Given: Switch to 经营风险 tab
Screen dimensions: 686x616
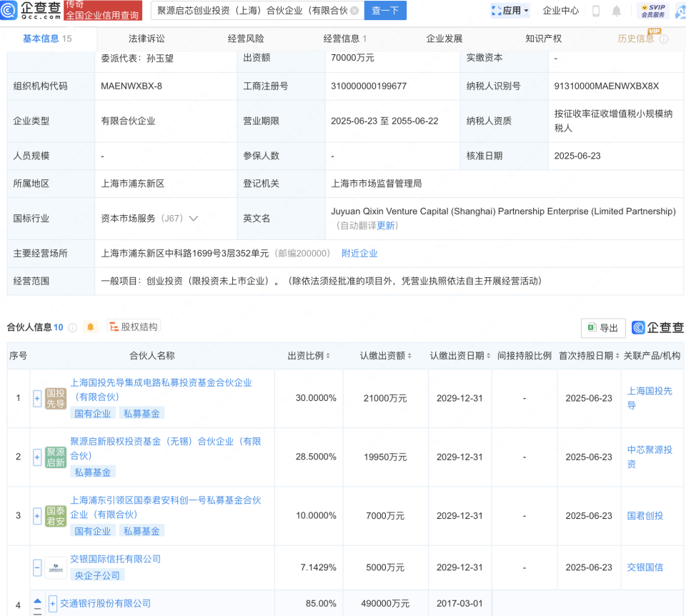Looking at the screenshot, I should coord(246,39).
